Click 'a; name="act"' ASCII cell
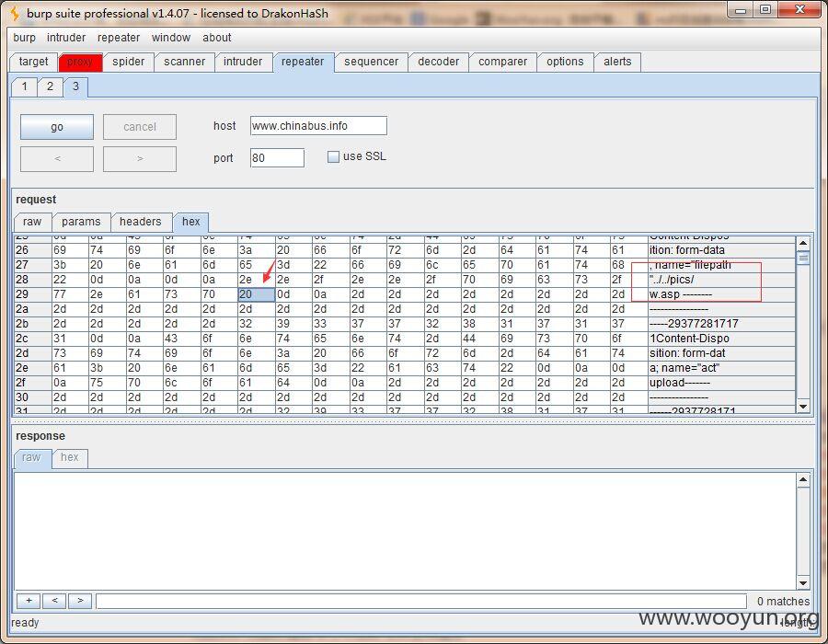 coord(721,368)
